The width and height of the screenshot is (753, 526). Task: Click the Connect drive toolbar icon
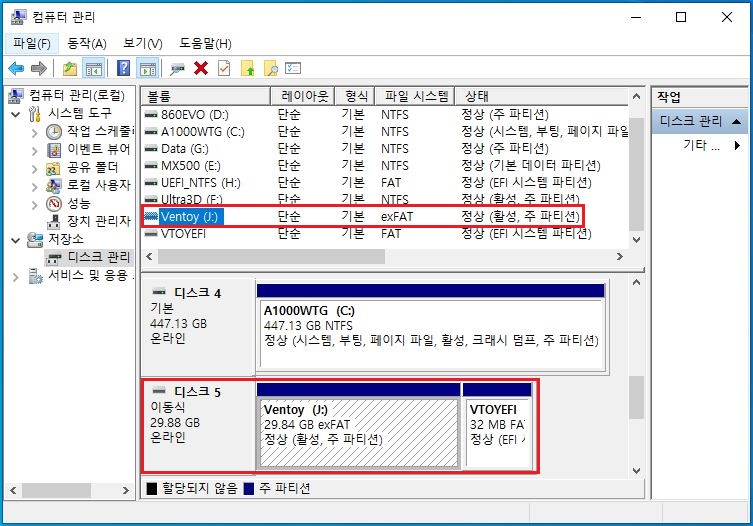[177, 69]
